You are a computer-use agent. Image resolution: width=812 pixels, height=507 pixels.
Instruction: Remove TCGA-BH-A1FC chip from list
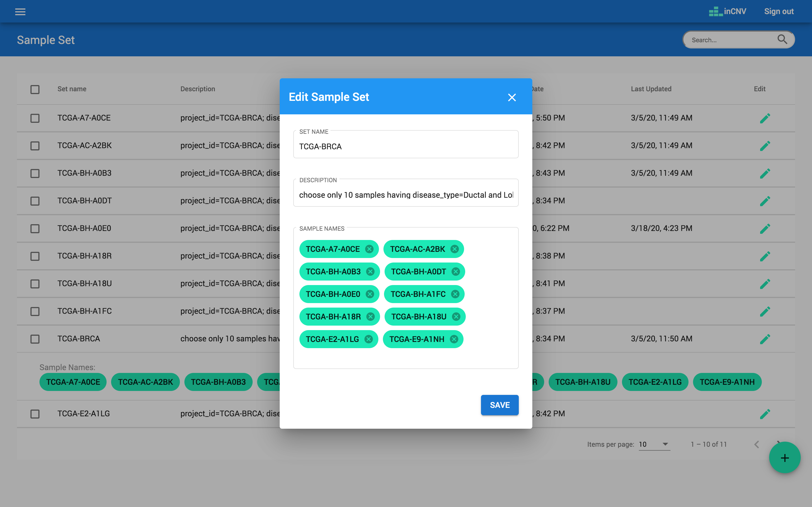455,294
